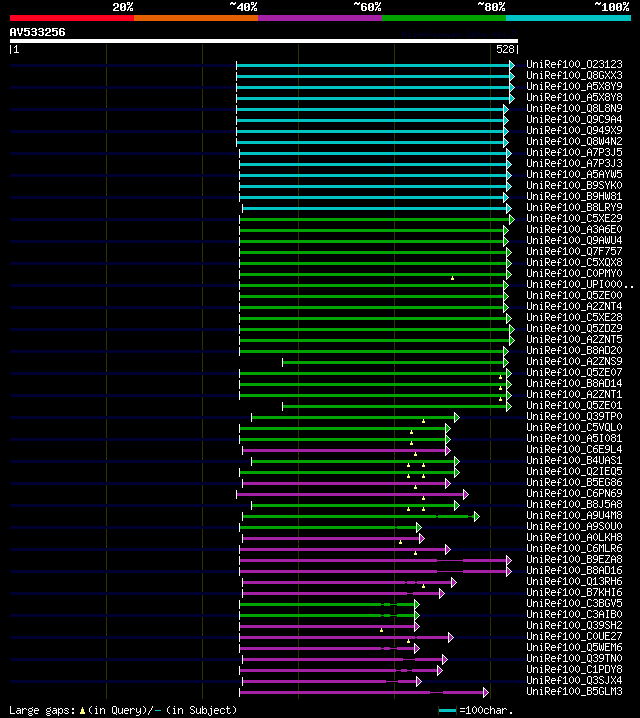
Task: Click the white query sequence ruler bar
Action: [264, 41]
